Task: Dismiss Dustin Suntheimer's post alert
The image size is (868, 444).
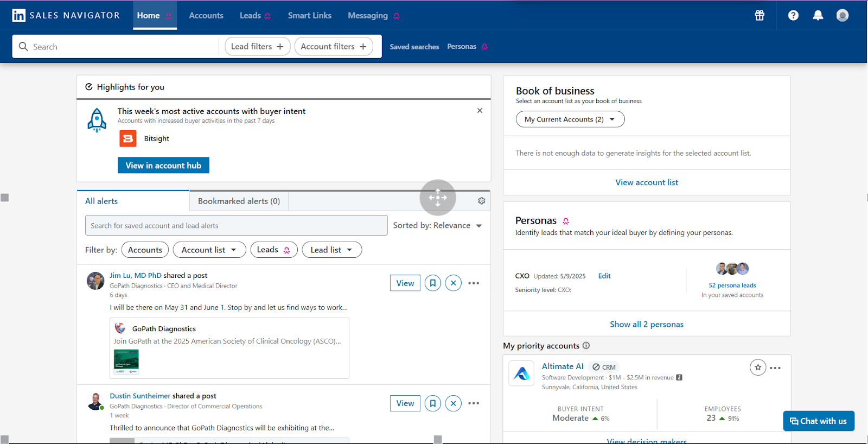Action: pyautogui.click(x=454, y=403)
